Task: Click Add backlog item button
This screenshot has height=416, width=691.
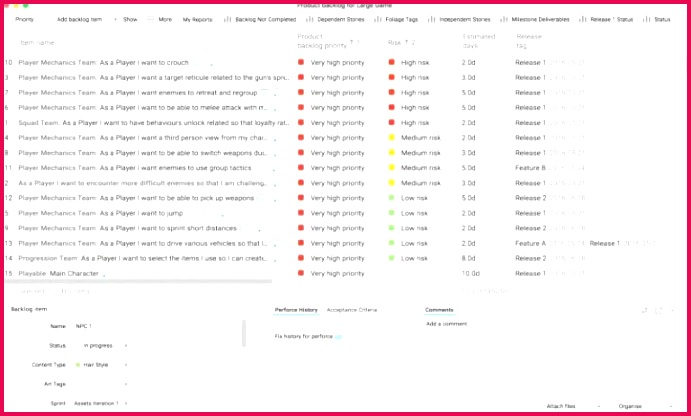Action: coord(79,19)
